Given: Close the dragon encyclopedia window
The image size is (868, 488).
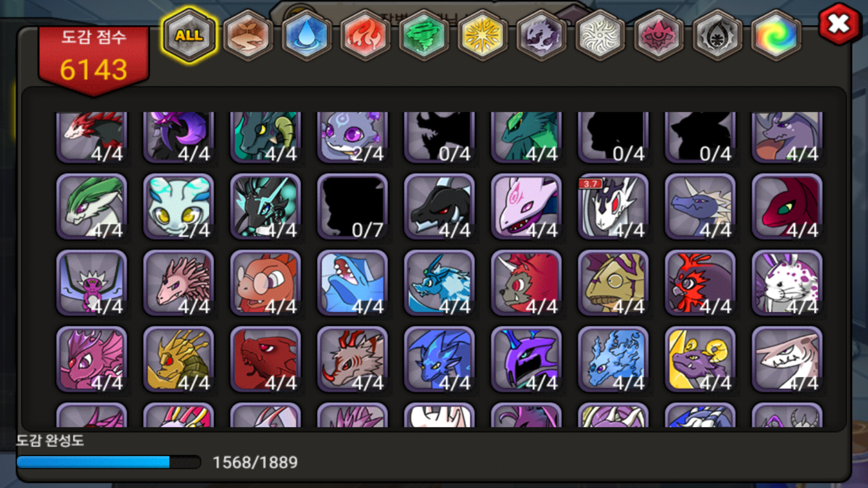Looking at the screenshot, I should pos(839,24).
